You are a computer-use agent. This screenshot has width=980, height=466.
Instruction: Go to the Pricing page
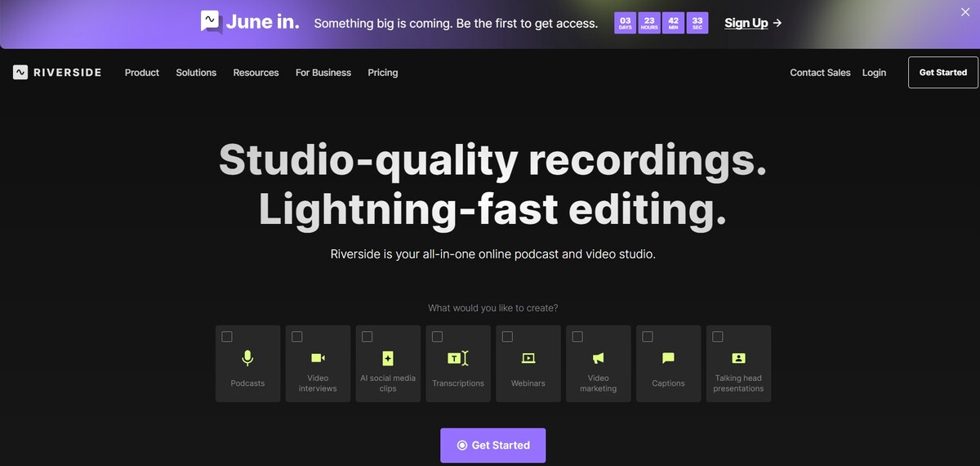pyautogui.click(x=382, y=73)
